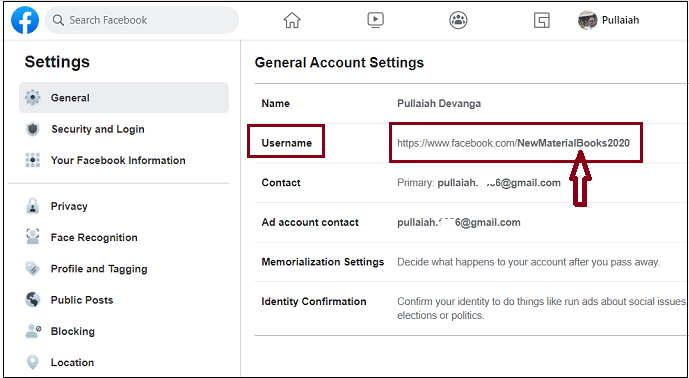Image resolution: width=689 pixels, height=378 pixels.
Task: Edit the Name row Pullaiah Devanga
Action: (x=471, y=103)
